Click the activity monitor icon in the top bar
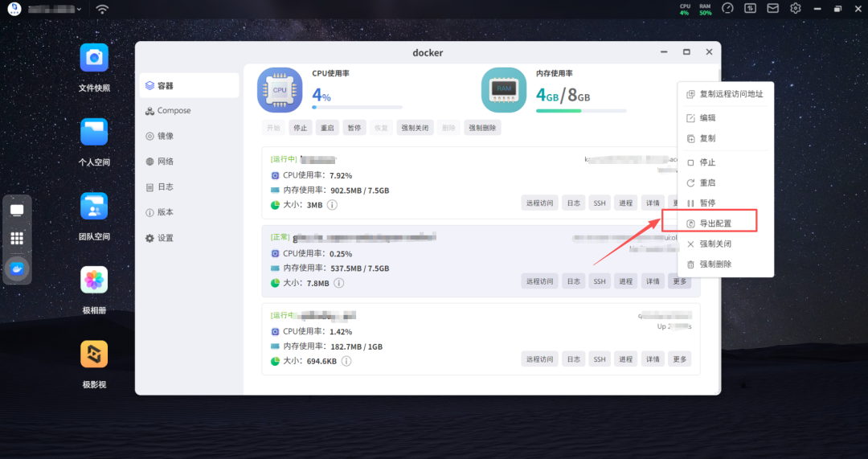The image size is (868, 459). 750,8
